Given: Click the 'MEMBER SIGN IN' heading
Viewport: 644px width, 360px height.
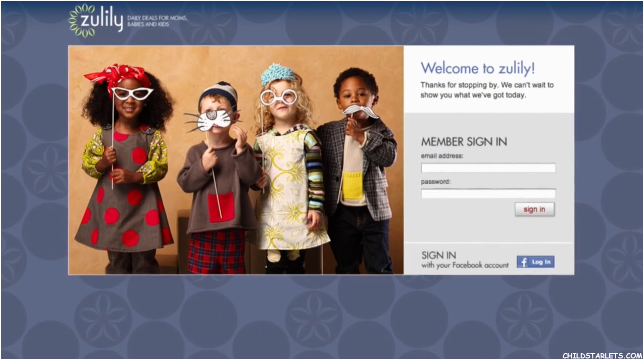Looking at the screenshot, I should pyautogui.click(x=464, y=141).
